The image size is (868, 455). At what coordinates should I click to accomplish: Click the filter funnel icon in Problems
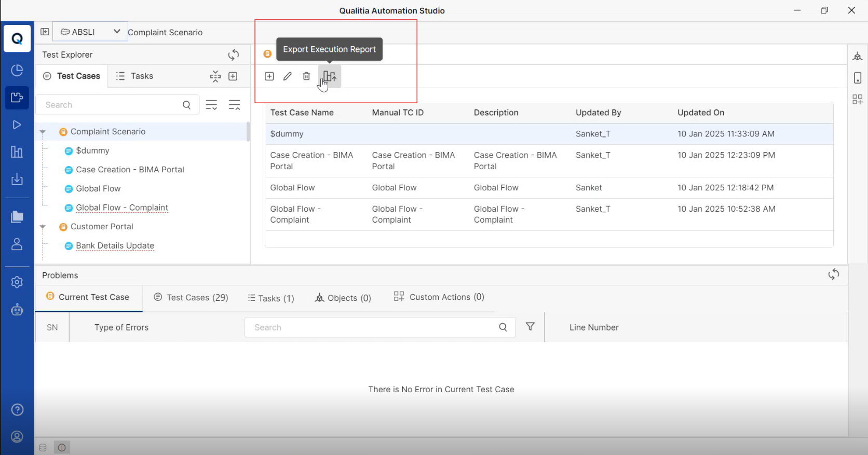530,327
